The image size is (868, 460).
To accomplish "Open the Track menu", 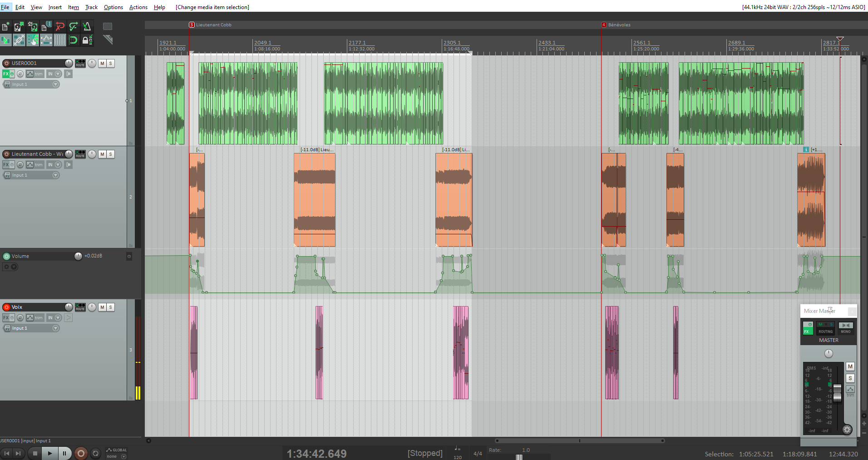I will point(91,7).
